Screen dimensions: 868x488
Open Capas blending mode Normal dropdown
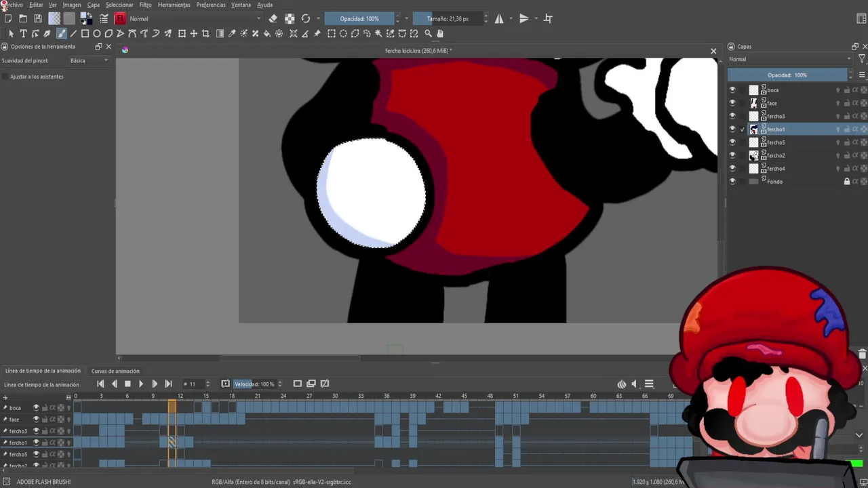click(x=790, y=59)
